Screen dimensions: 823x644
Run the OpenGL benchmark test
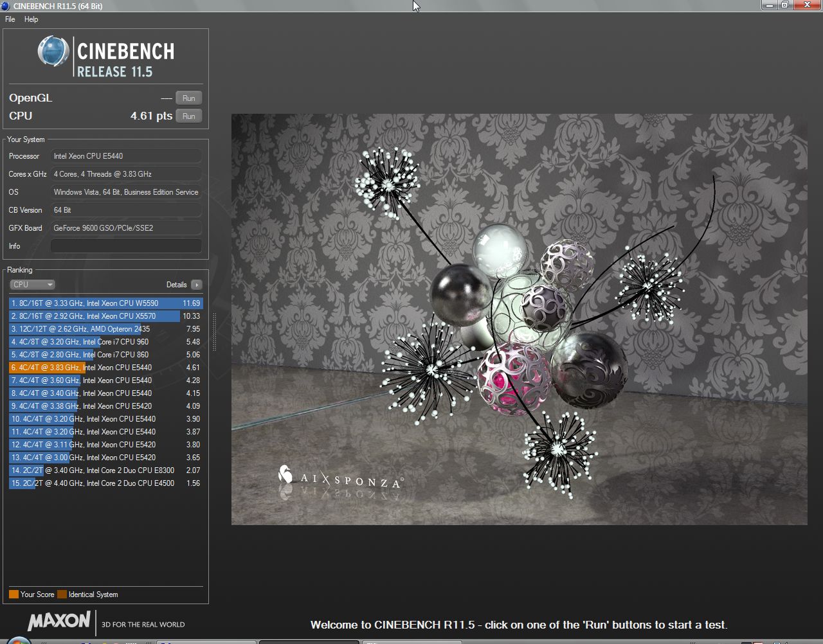tap(188, 98)
